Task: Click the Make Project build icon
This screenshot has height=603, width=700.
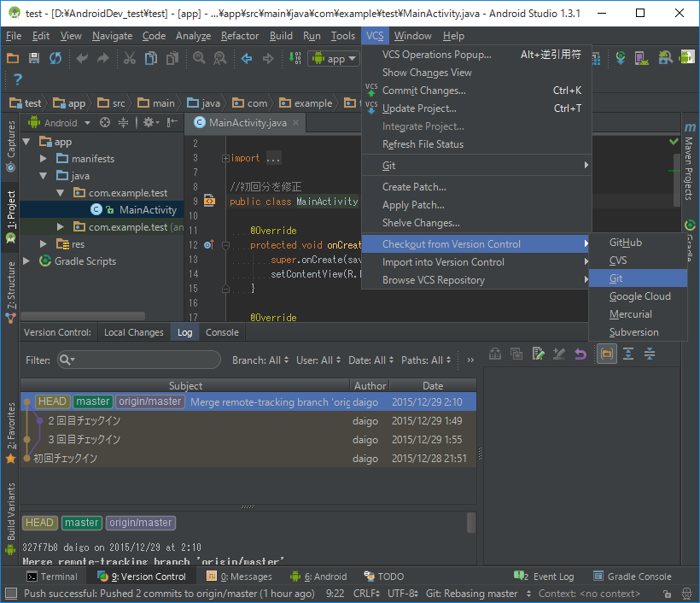Action: 295,58
